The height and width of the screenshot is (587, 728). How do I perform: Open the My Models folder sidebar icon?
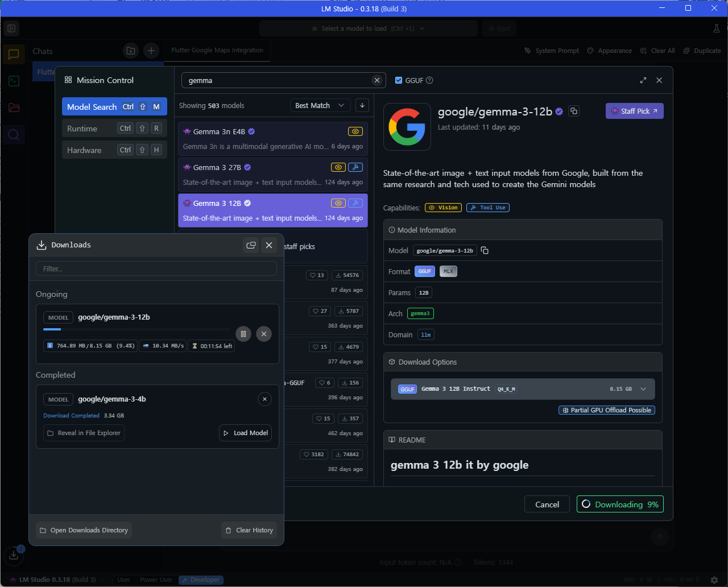(x=14, y=108)
